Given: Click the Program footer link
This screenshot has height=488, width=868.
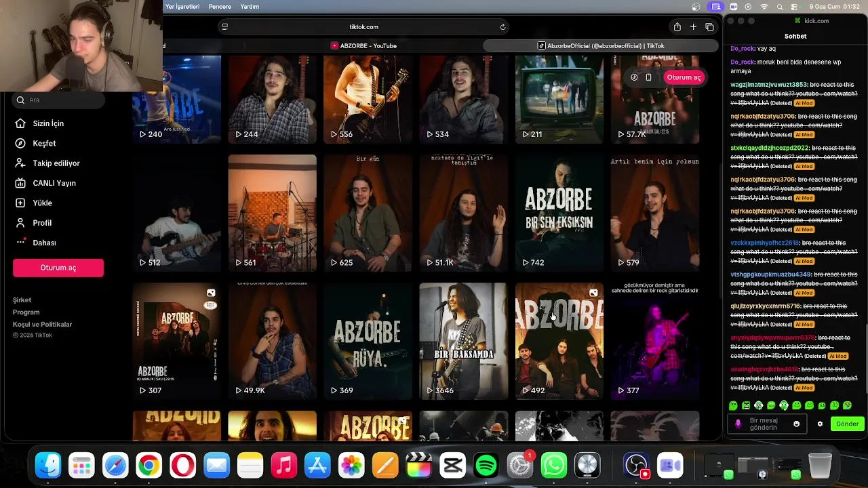Looking at the screenshot, I should coord(26,312).
